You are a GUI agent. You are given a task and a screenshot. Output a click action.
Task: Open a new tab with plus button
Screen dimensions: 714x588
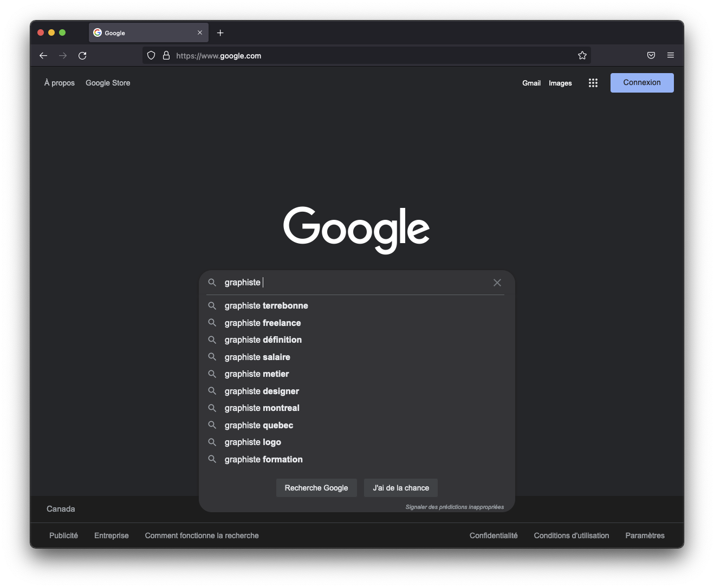(220, 33)
